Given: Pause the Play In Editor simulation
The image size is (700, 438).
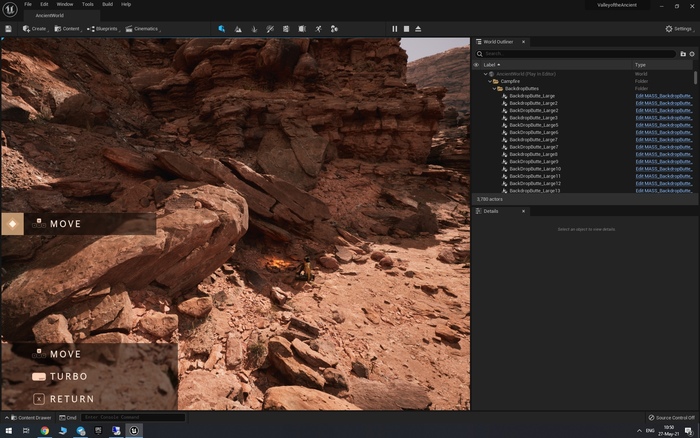Looking at the screenshot, I should pos(394,29).
